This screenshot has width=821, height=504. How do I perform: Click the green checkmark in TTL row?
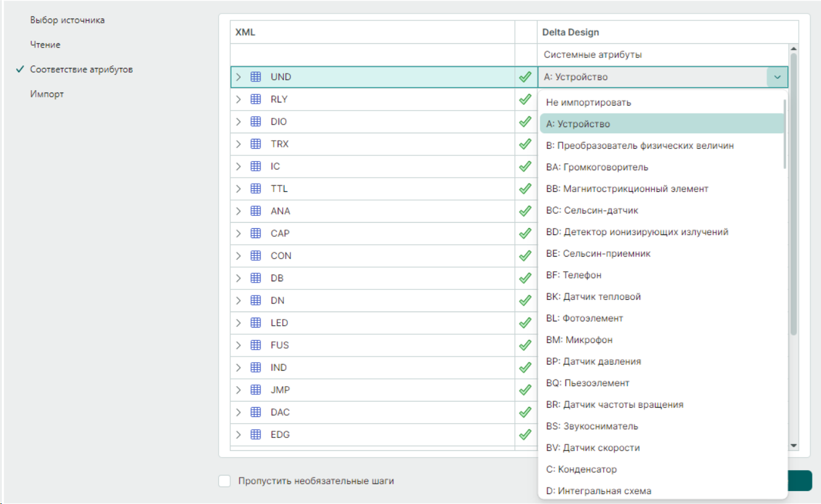[525, 189]
